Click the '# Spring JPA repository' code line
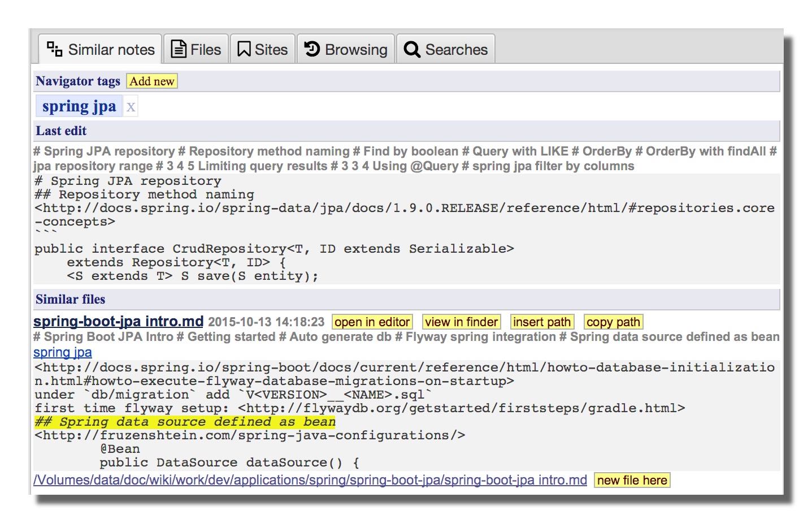 click(128, 181)
